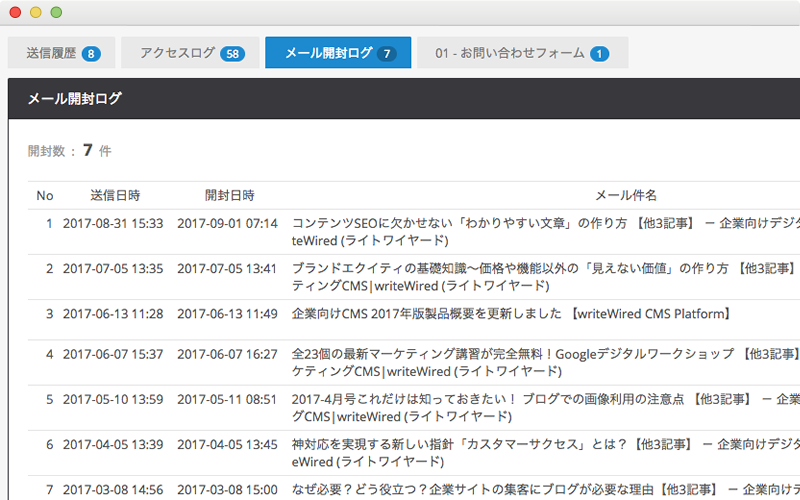Image resolution: width=800 pixels, height=500 pixels.
Task: Click the 開封数 7 件 count
Action: [x=69, y=151]
